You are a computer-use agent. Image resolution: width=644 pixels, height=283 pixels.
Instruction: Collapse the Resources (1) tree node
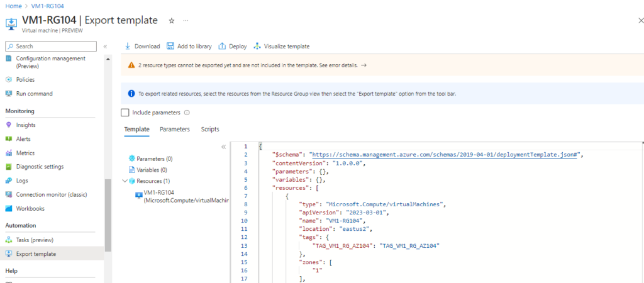pos(125,180)
